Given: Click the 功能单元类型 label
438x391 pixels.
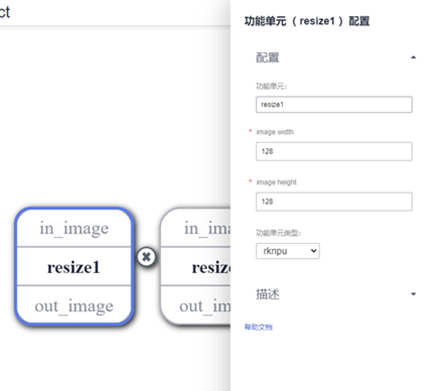Looking at the screenshot, I should tap(278, 233).
